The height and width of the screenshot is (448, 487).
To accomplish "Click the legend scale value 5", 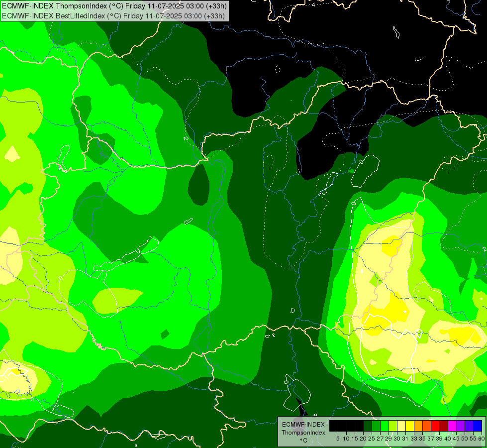I will coord(338,439).
